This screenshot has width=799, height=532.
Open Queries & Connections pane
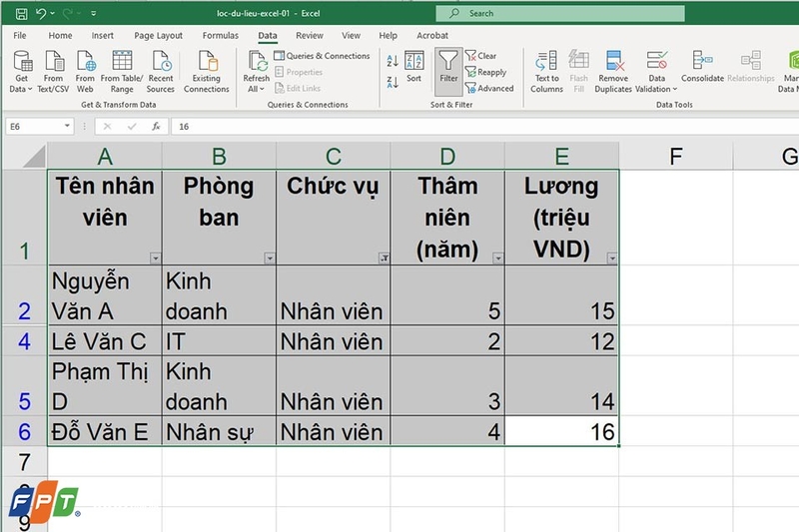click(322, 56)
